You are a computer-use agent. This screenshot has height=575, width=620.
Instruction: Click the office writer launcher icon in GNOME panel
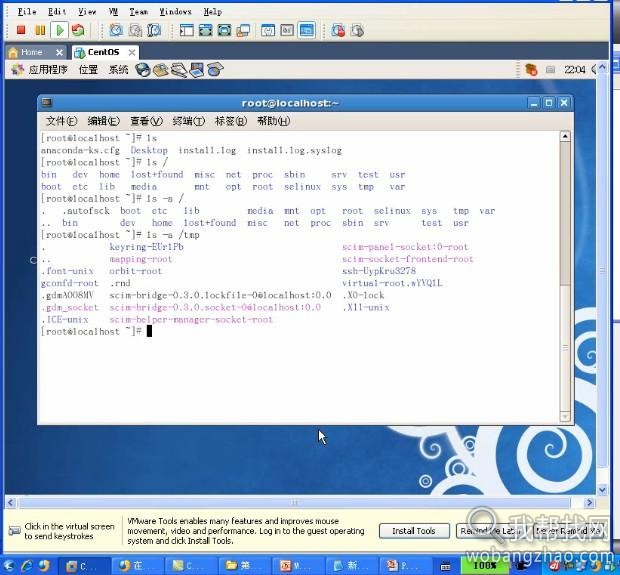point(179,70)
